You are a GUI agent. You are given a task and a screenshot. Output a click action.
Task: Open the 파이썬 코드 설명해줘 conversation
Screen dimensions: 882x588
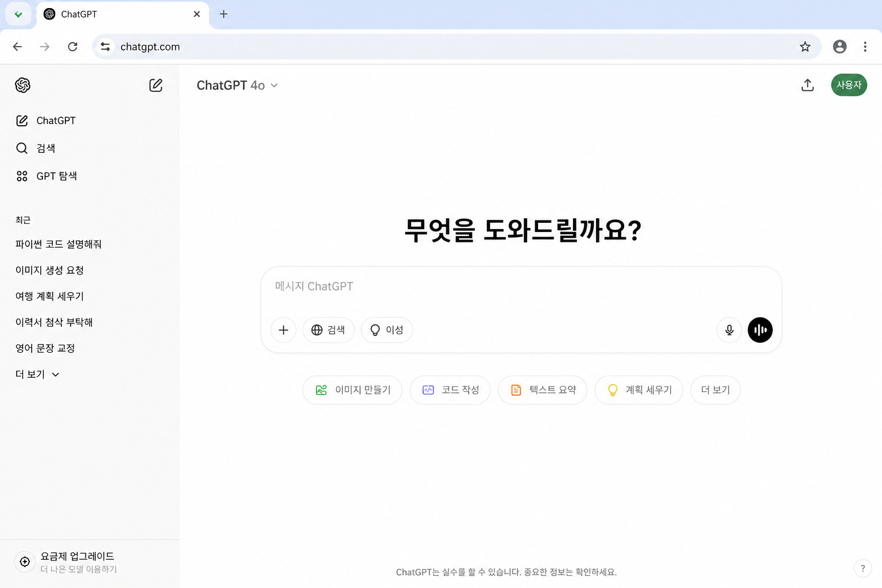pos(59,244)
